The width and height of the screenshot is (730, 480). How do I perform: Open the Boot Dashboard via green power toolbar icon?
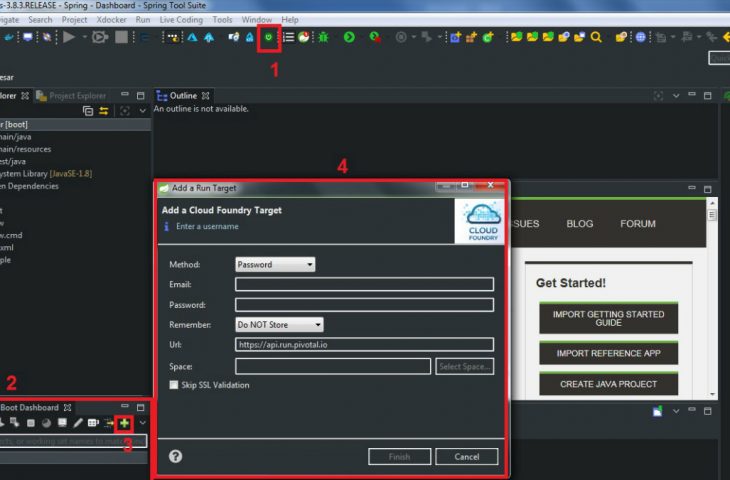pos(269,37)
